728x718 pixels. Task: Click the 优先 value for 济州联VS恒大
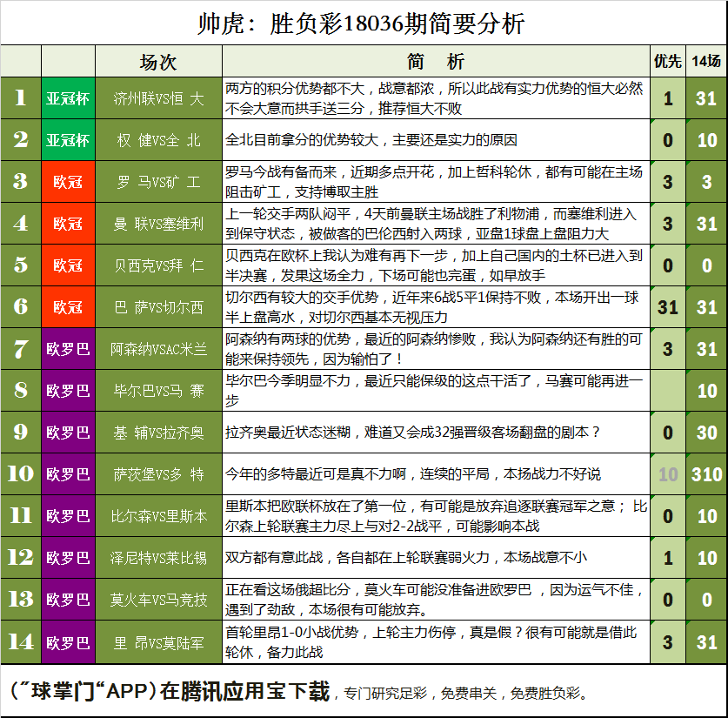click(x=668, y=98)
